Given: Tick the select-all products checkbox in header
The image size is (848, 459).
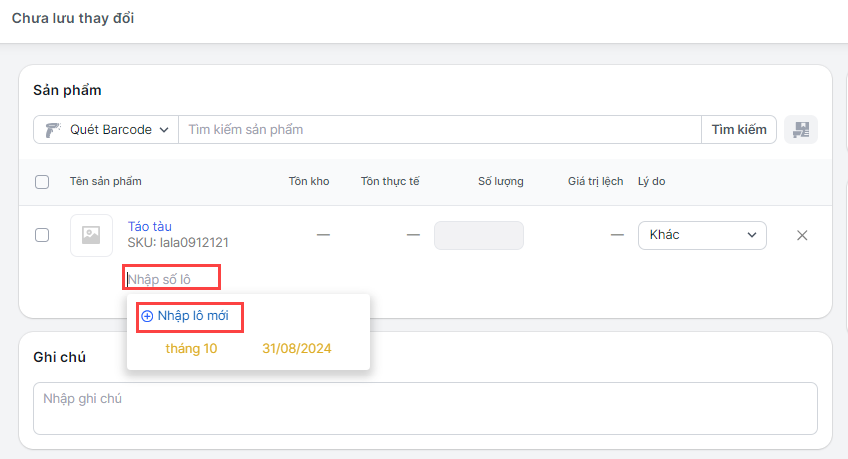Looking at the screenshot, I should (42, 182).
